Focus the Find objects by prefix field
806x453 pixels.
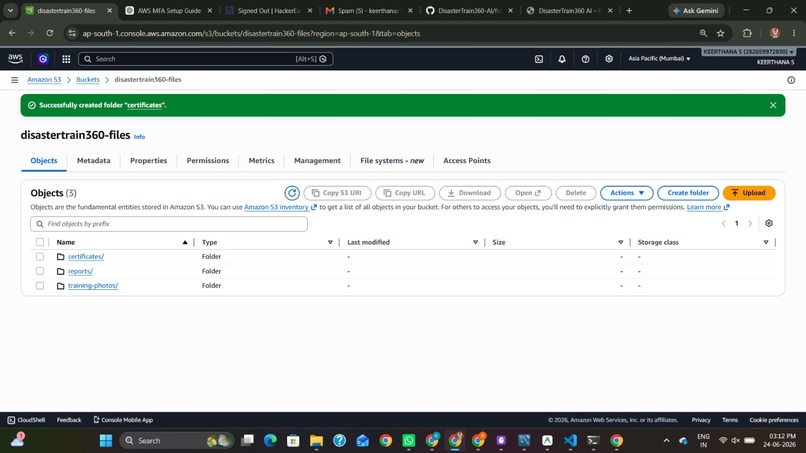(x=169, y=224)
